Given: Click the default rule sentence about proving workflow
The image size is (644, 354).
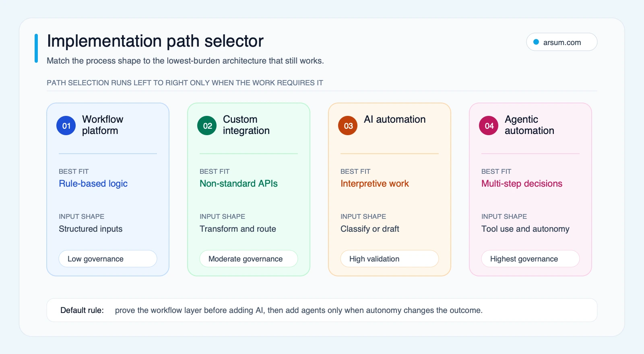Looking at the screenshot, I should [x=299, y=310].
